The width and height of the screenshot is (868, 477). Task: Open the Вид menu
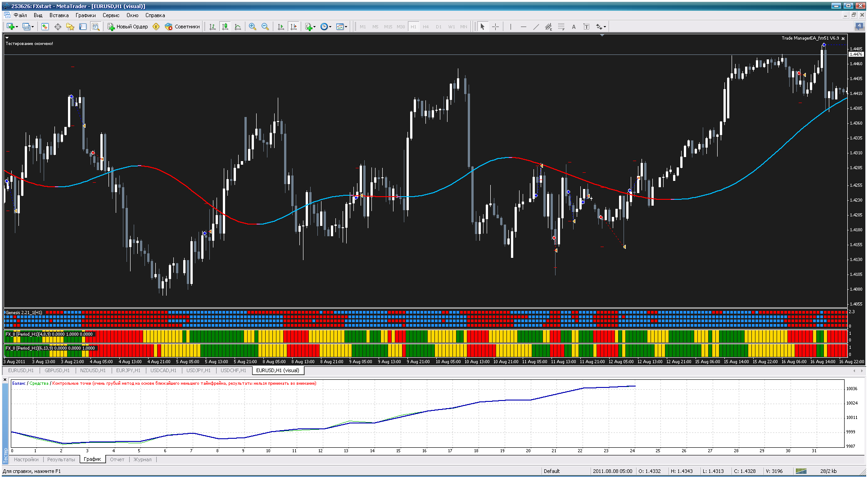pos(38,15)
